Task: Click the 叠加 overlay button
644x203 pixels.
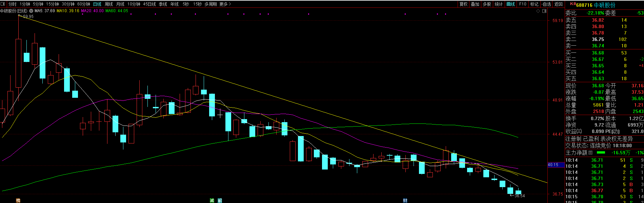Action: point(475,4)
